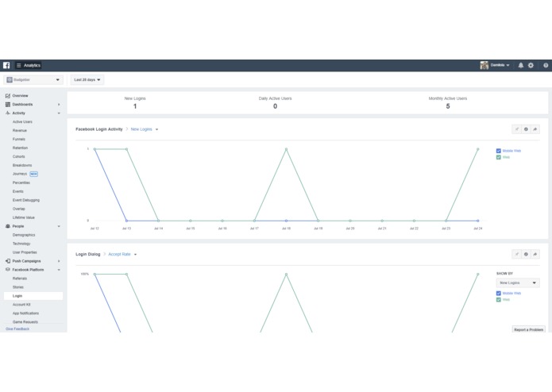
Task: Pin the Login Dialog chart
Action: point(516,254)
